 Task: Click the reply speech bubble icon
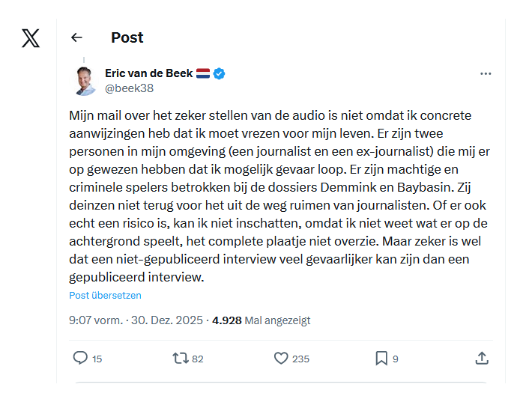(x=80, y=359)
